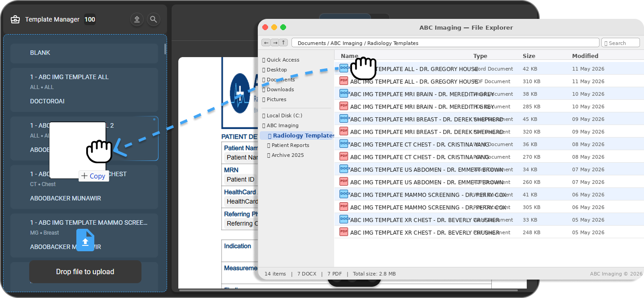Select the ABC IMG TEMPLATE MAMMO SCREE... card
This screenshot has width=644, height=298.
point(84,235)
